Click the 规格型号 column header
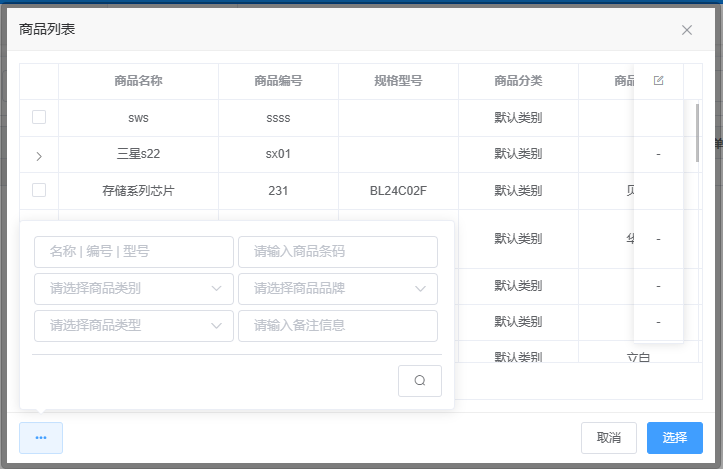This screenshot has width=723, height=469. 398,81
